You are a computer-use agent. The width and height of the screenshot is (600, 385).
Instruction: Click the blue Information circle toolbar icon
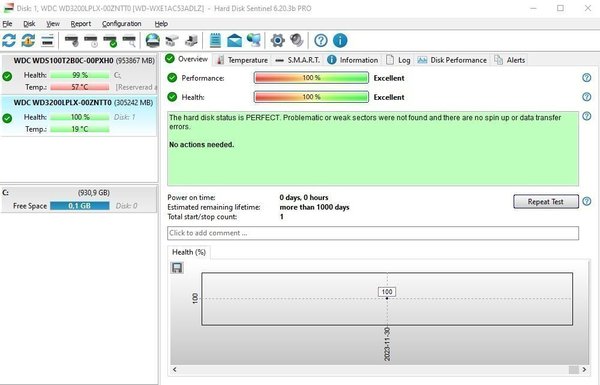(340, 40)
